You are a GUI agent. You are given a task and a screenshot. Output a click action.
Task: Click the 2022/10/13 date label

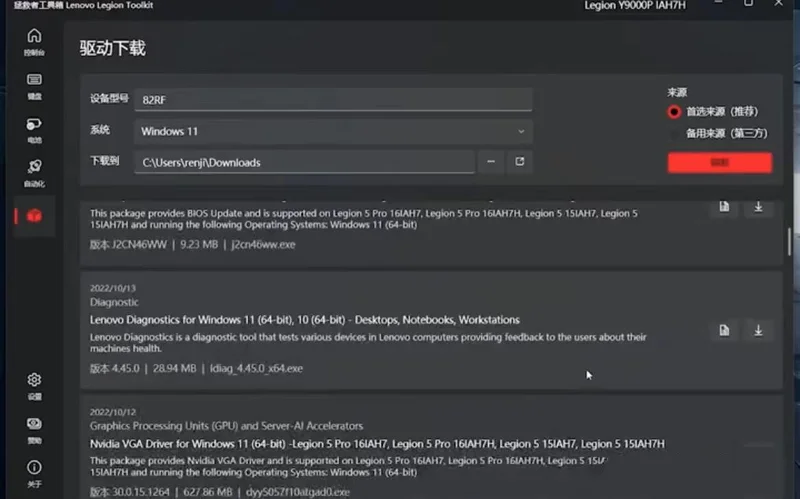tap(113, 288)
